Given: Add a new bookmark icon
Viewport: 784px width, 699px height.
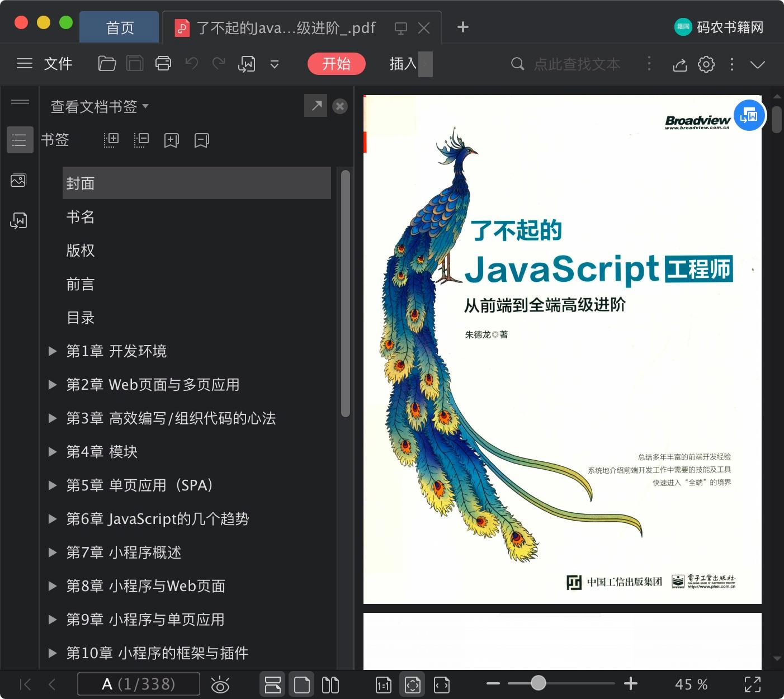Looking at the screenshot, I should 172,140.
